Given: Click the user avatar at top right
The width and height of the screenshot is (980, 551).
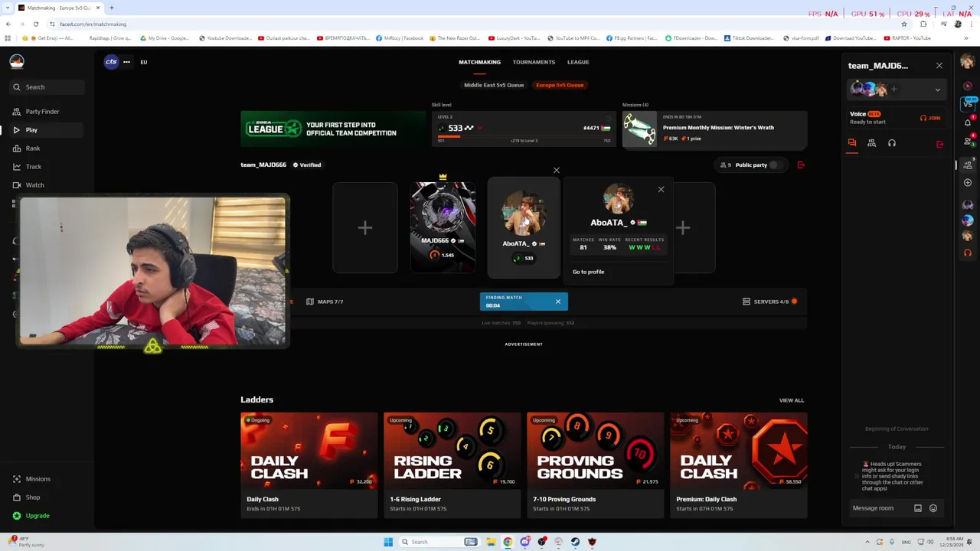Looking at the screenshot, I should point(968,62).
